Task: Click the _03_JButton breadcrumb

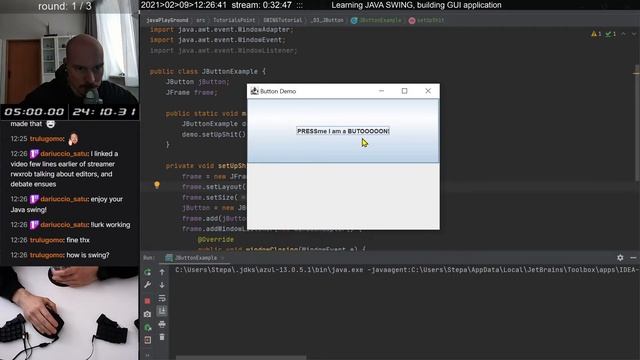Action: point(327,20)
